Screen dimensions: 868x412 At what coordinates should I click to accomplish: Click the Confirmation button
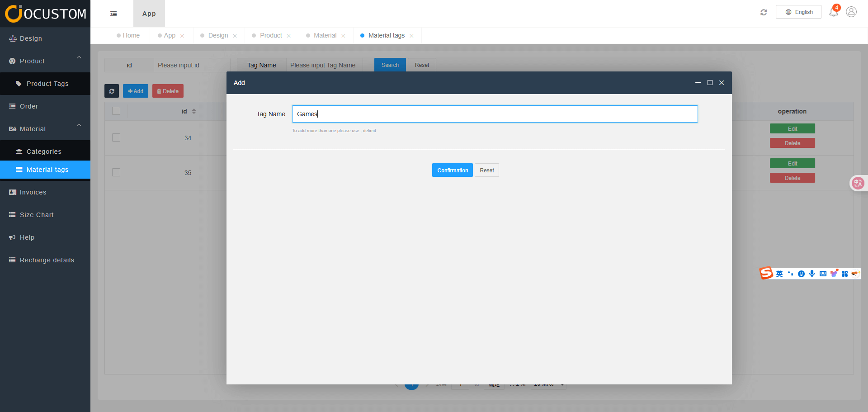click(452, 170)
